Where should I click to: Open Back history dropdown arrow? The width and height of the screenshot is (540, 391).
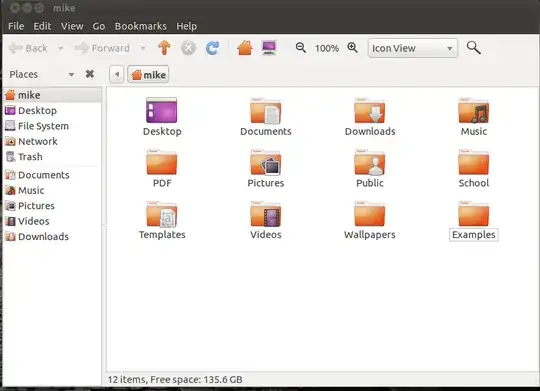point(61,48)
